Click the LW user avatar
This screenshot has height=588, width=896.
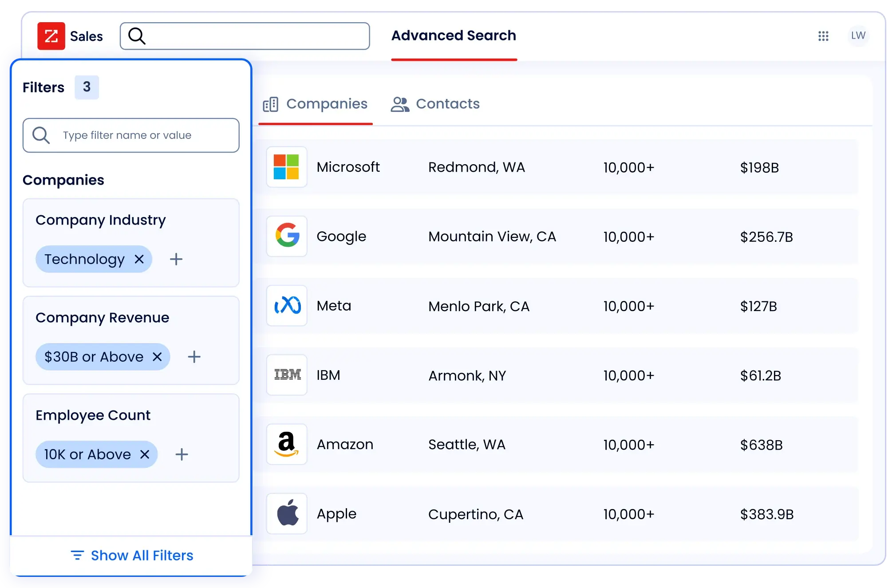(x=858, y=36)
